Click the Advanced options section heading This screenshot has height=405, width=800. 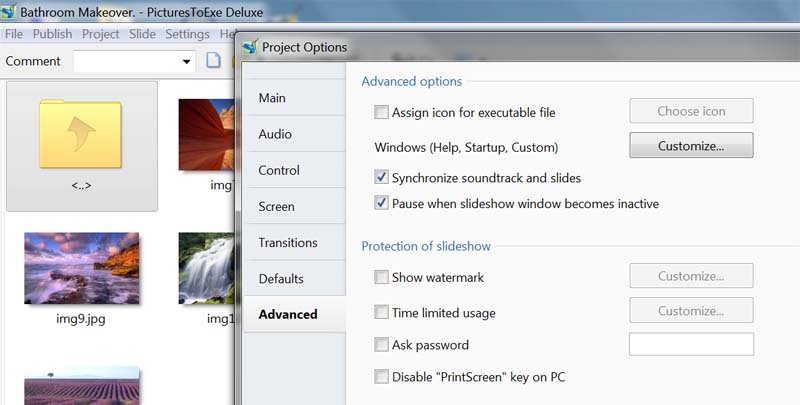(412, 81)
